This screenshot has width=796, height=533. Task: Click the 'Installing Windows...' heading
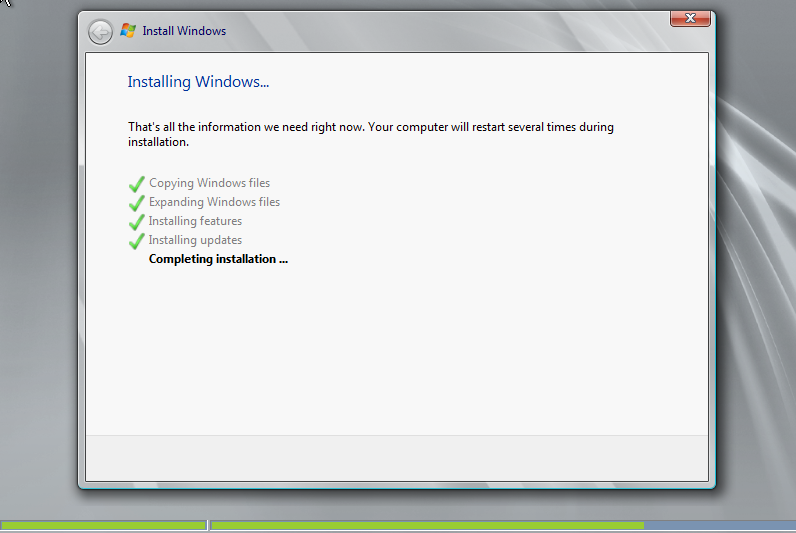tap(198, 82)
